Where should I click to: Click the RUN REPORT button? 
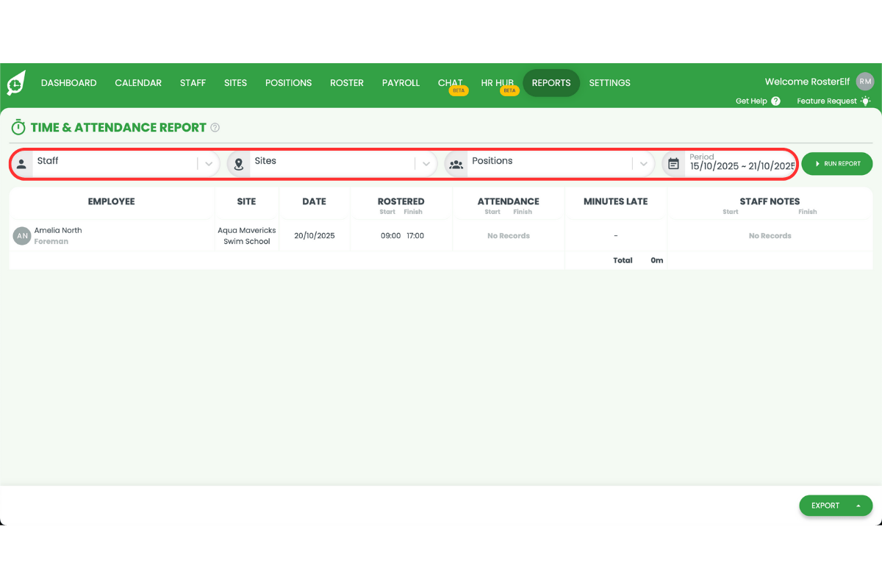pos(836,163)
